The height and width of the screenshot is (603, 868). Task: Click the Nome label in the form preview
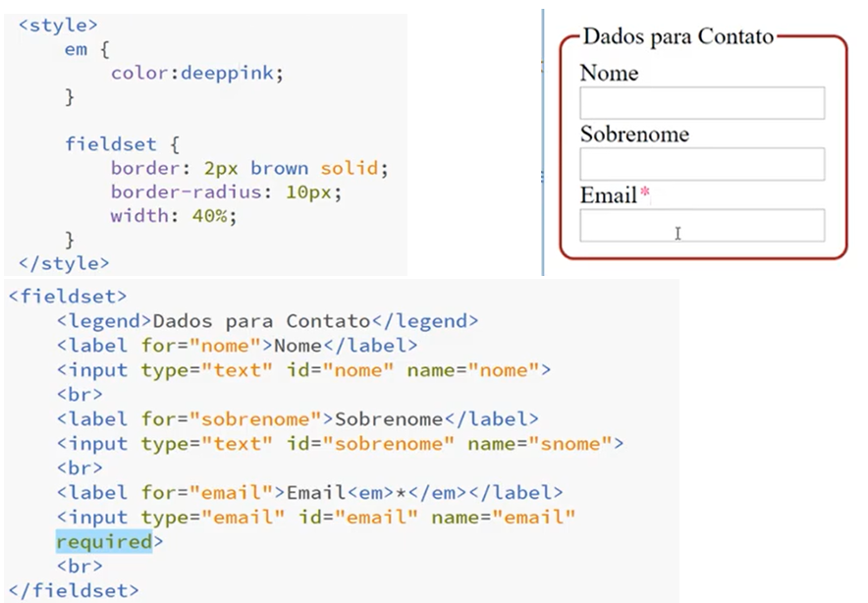(x=611, y=73)
